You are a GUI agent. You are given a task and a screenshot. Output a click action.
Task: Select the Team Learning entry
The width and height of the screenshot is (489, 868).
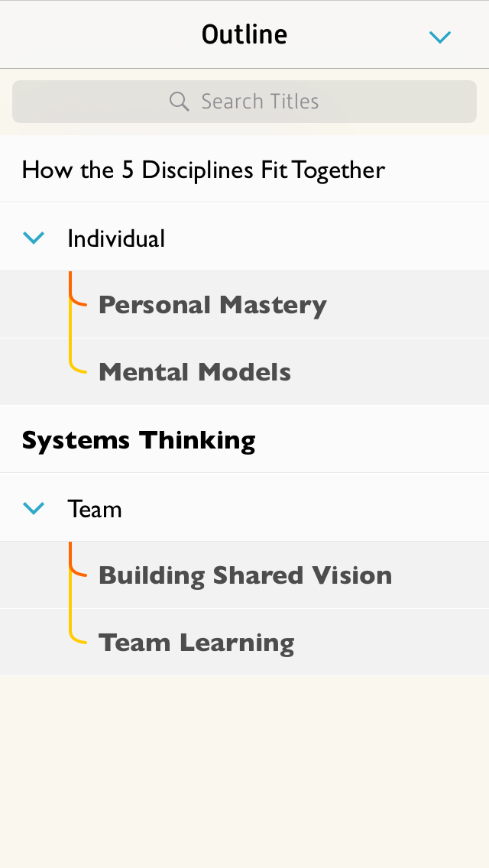coord(196,643)
